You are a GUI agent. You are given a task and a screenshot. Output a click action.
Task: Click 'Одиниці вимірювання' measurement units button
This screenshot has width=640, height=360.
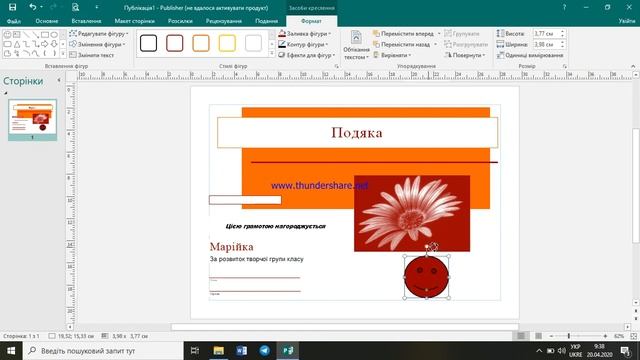click(530, 55)
